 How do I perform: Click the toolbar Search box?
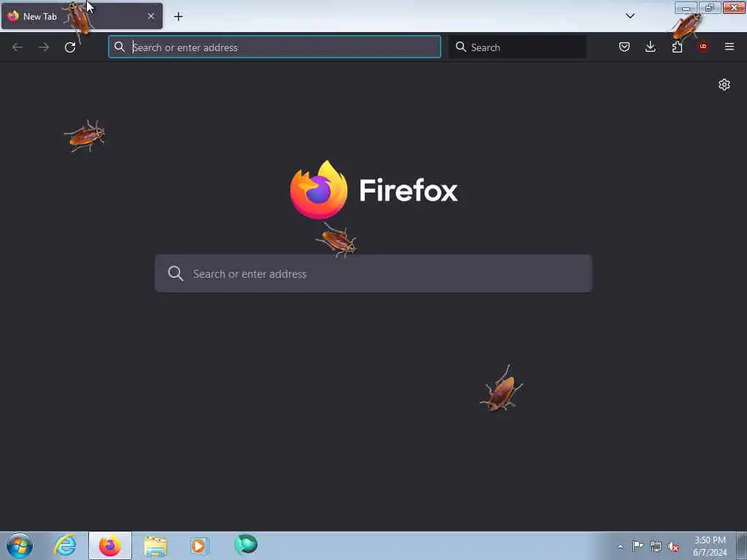pos(517,47)
